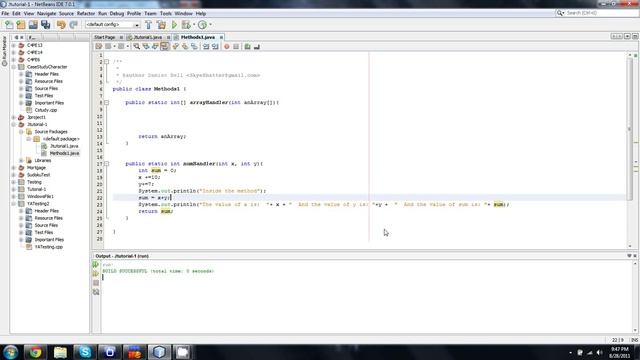The width and height of the screenshot is (640, 360).
Task: Expand the C4PE13 project node
Action: pos(14,45)
